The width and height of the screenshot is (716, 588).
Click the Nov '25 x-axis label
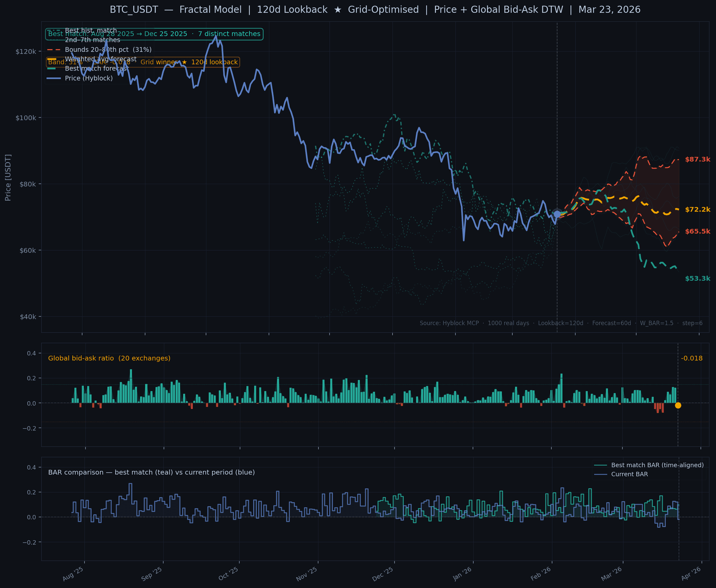307,574
